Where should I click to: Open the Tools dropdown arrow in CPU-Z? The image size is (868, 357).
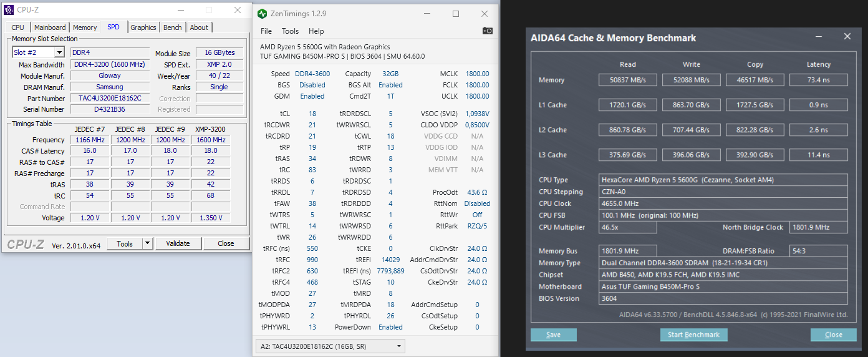147,243
